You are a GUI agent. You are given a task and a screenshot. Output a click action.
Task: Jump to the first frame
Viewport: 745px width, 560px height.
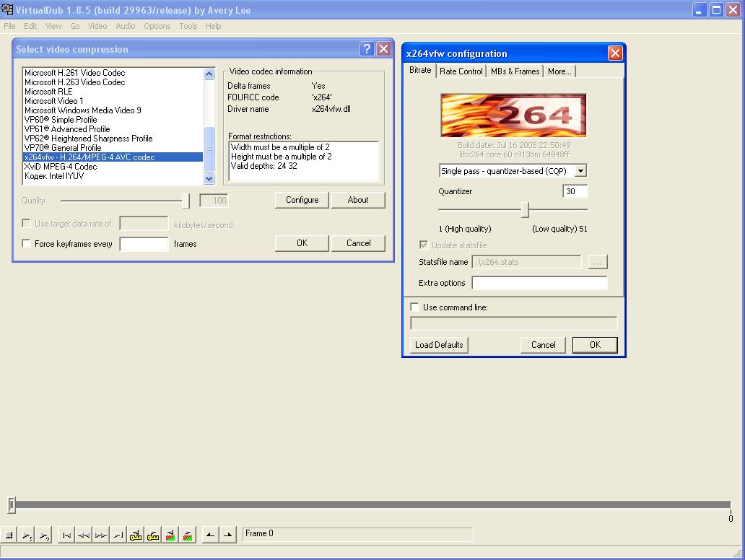tap(66, 535)
